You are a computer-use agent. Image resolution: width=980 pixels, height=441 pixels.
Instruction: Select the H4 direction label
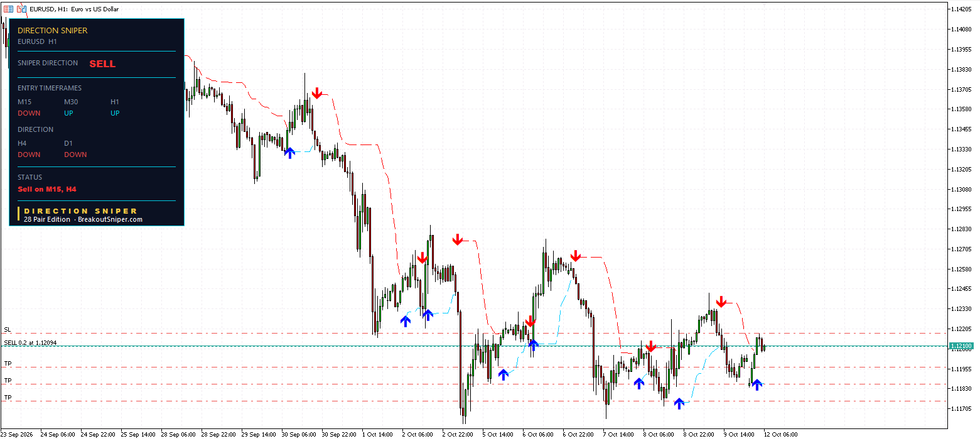point(22,143)
